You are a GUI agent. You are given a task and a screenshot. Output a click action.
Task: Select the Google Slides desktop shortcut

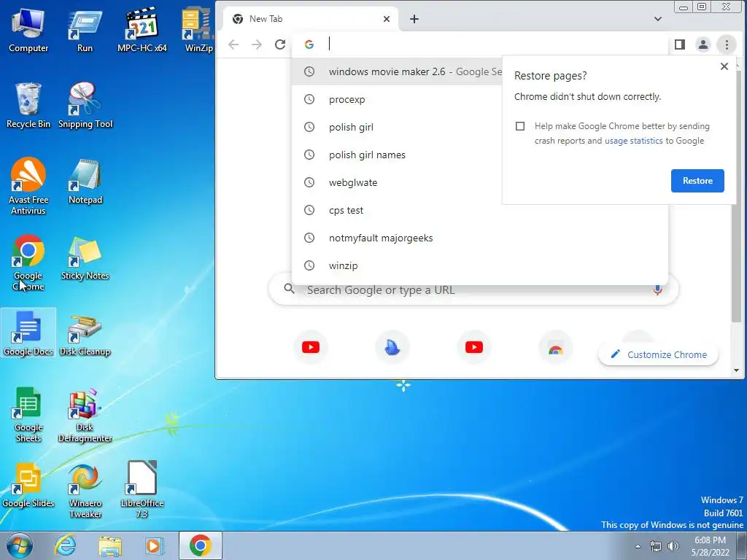[x=28, y=485]
